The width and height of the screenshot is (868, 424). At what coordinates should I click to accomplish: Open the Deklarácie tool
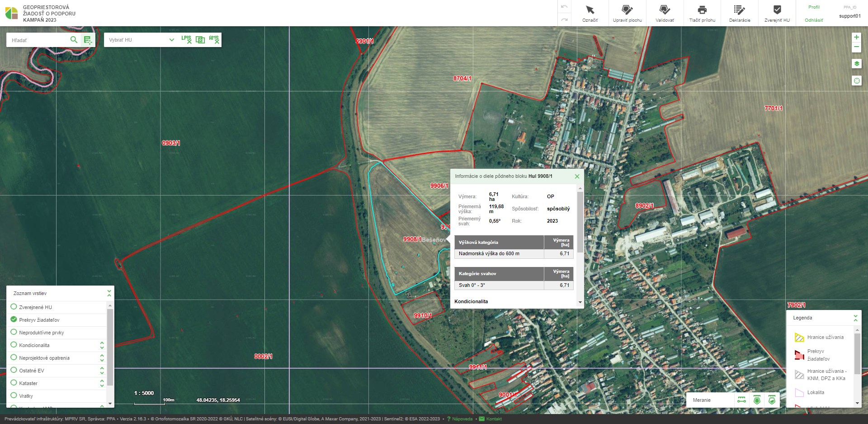740,14
